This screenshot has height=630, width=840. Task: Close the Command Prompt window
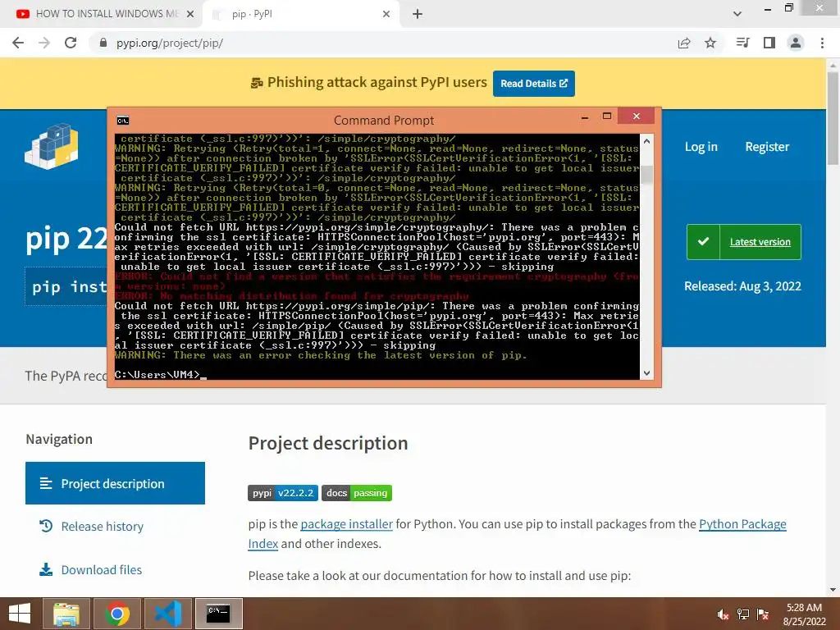[x=636, y=116]
